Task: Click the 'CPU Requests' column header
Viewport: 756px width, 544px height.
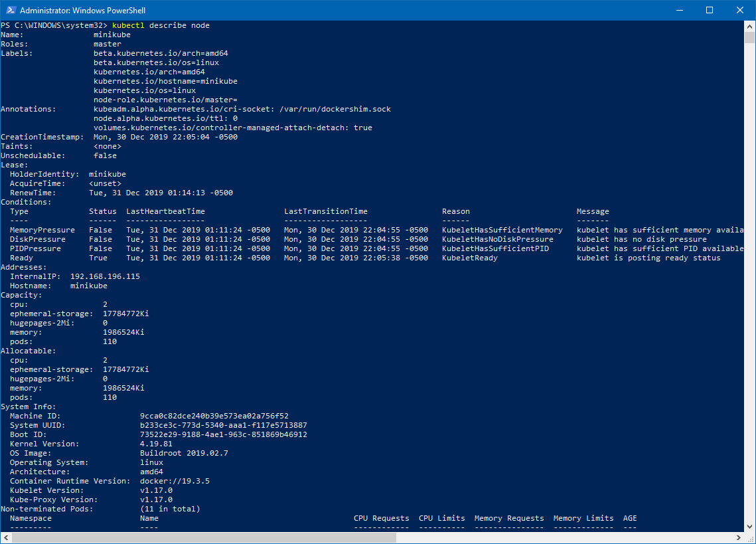Action: (x=381, y=518)
